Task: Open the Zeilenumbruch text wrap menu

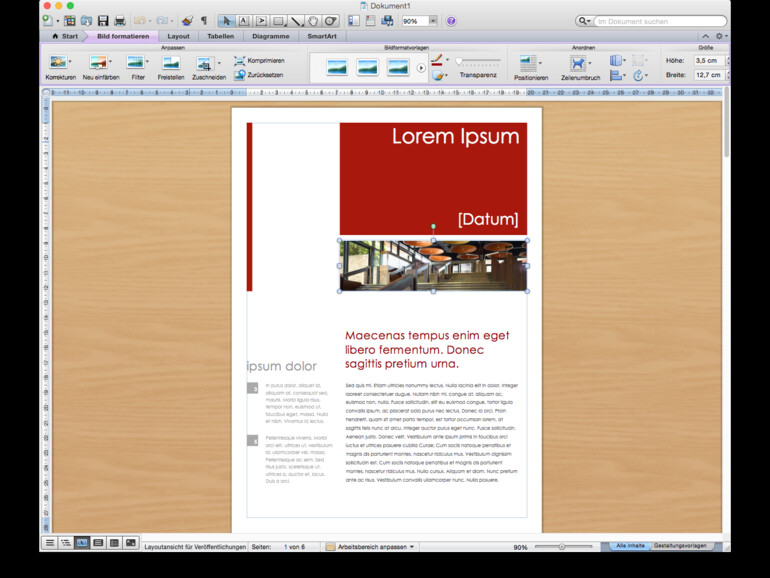Action: click(579, 63)
